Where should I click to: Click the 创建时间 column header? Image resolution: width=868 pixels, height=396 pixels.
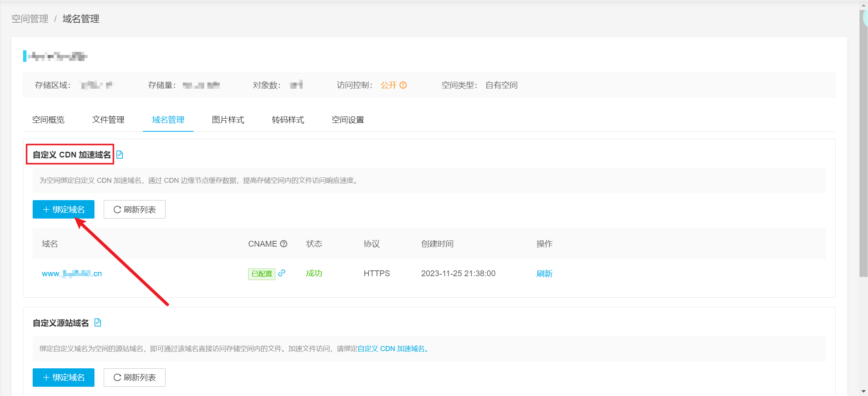click(437, 244)
